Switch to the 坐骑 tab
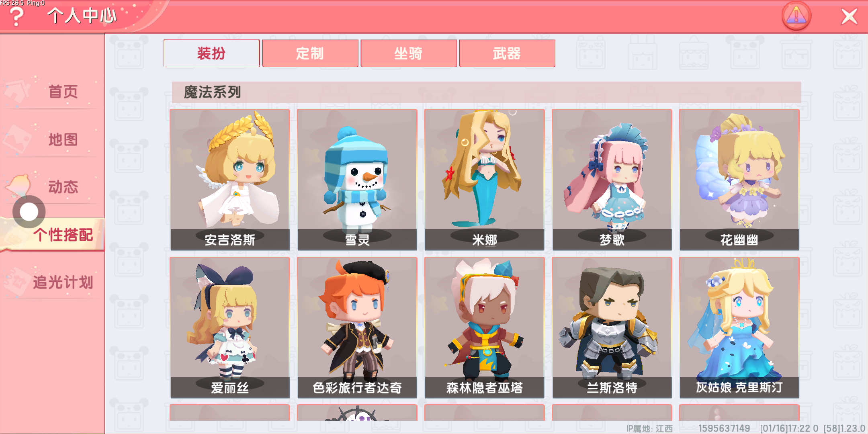This screenshot has height=434, width=868. [x=408, y=53]
